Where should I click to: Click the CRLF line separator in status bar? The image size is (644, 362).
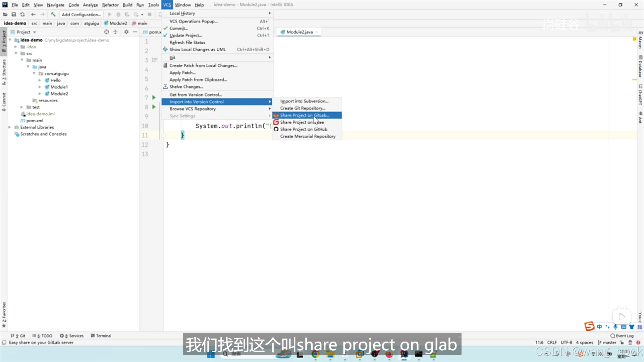[552, 343]
